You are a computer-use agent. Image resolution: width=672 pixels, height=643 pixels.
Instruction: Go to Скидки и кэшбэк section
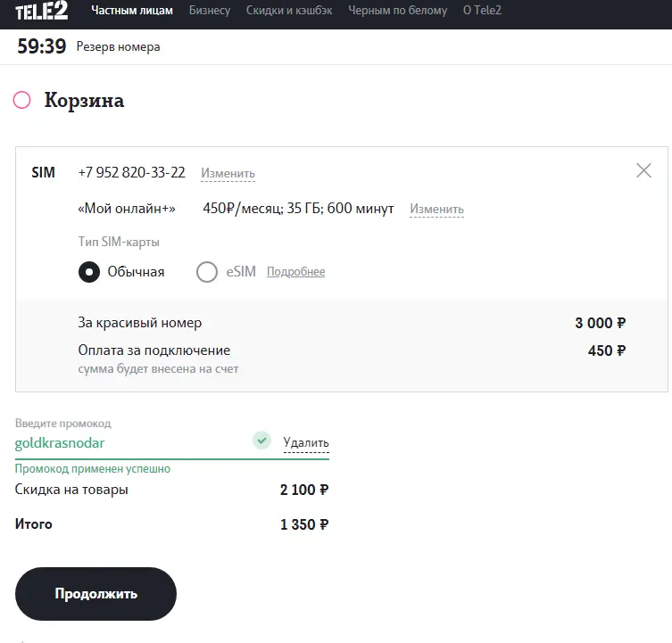tap(289, 11)
